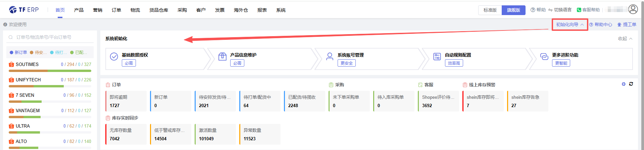Switch to 旗舰版 edition
Screen dimensions: 644x150
(513, 10)
